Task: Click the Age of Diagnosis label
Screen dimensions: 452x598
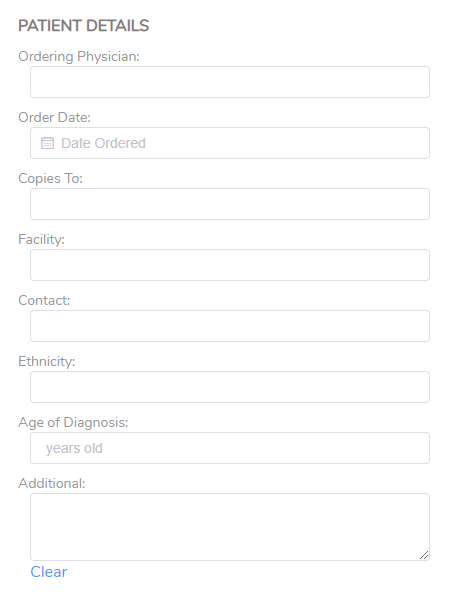Action: coord(73,423)
